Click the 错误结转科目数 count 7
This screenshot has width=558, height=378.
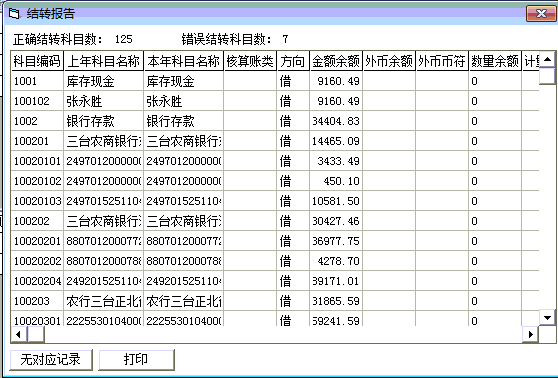coord(285,39)
